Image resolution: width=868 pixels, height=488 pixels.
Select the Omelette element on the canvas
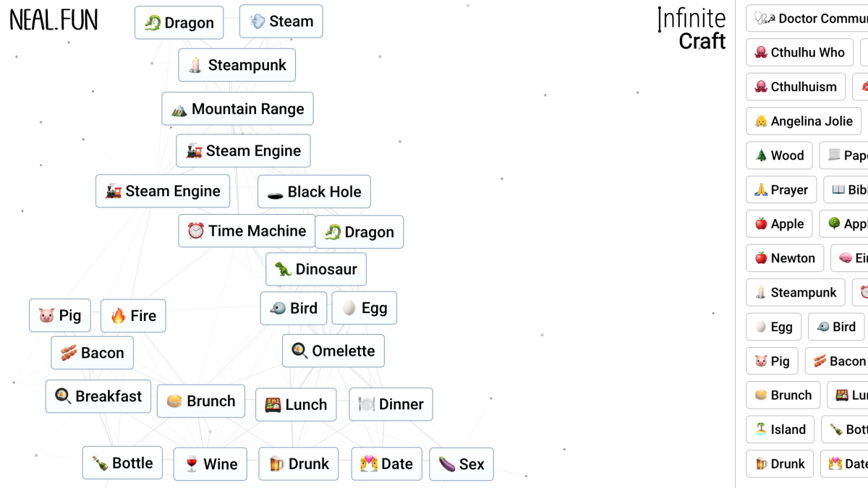click(333, 351)
